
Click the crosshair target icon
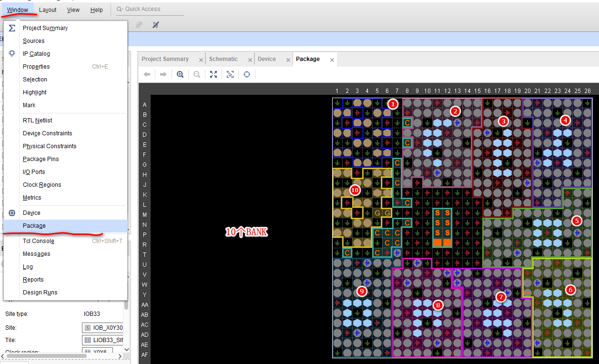click(x=247, y=74)
